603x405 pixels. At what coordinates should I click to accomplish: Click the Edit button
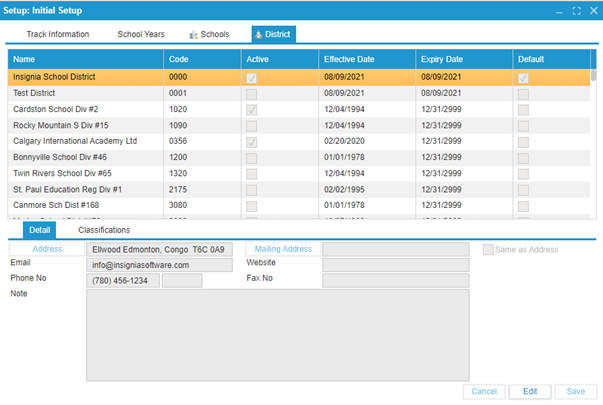(x=530, y=392)
